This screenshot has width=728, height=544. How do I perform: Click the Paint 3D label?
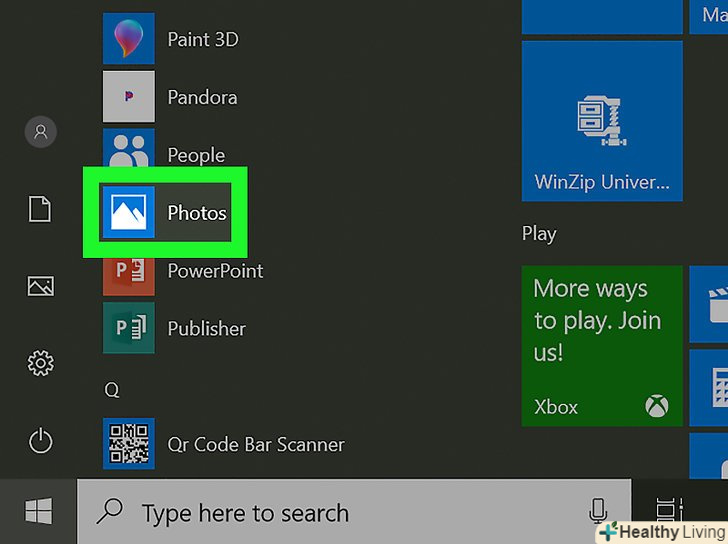click(x=203, y=39)
